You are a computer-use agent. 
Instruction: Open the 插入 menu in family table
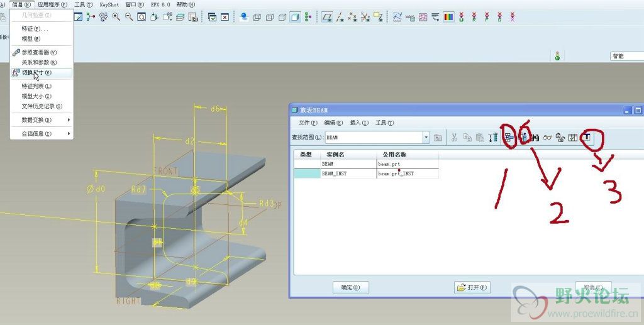coord(355,123)
